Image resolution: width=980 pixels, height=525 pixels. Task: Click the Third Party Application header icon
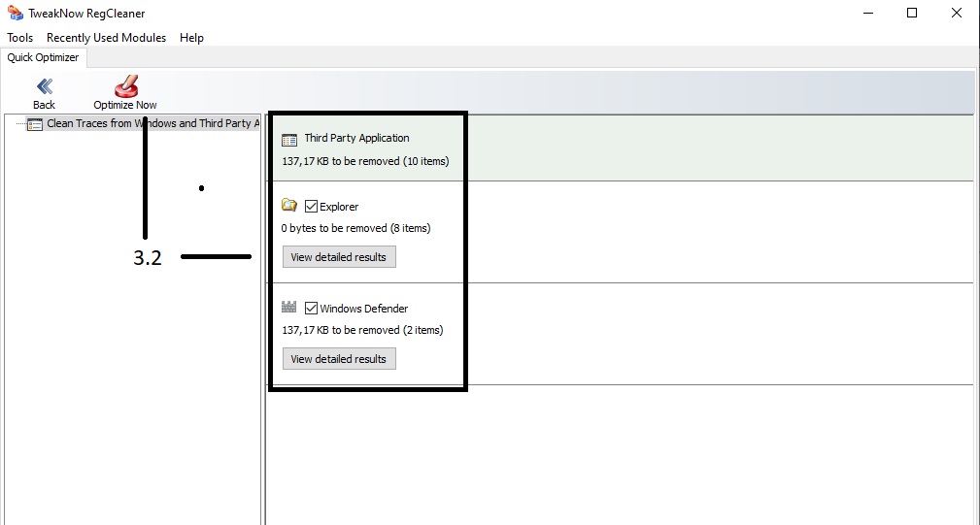288,140
